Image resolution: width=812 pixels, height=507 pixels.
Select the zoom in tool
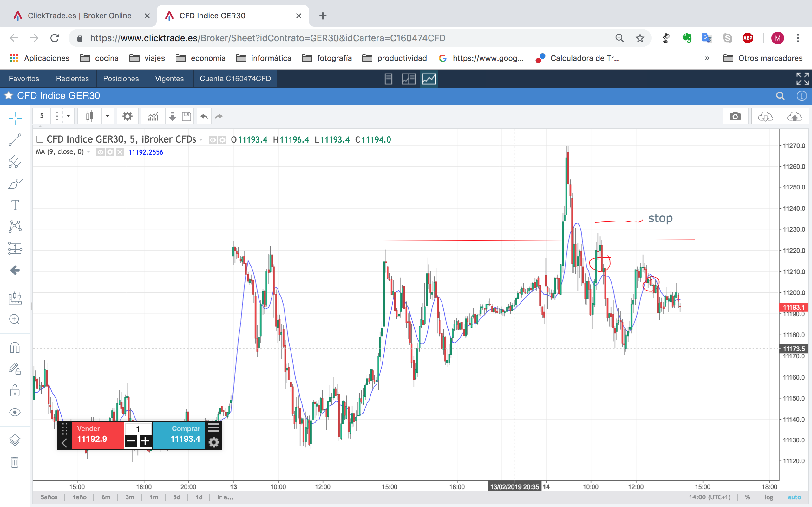pos(15,319)
